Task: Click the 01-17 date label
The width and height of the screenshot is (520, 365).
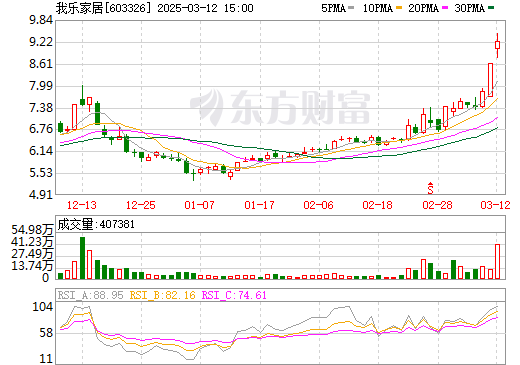Action: pos(259,205)
